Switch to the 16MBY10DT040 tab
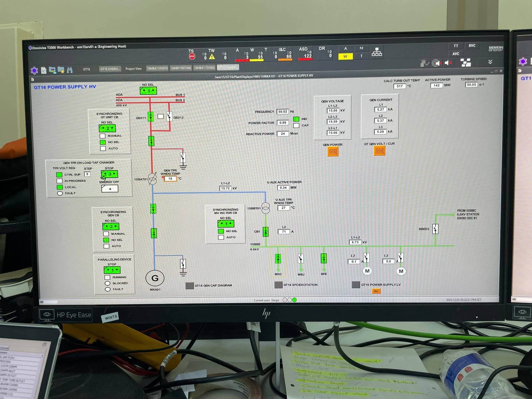The height and width of the screenshot is (399, 532). [x=181, y=68]
